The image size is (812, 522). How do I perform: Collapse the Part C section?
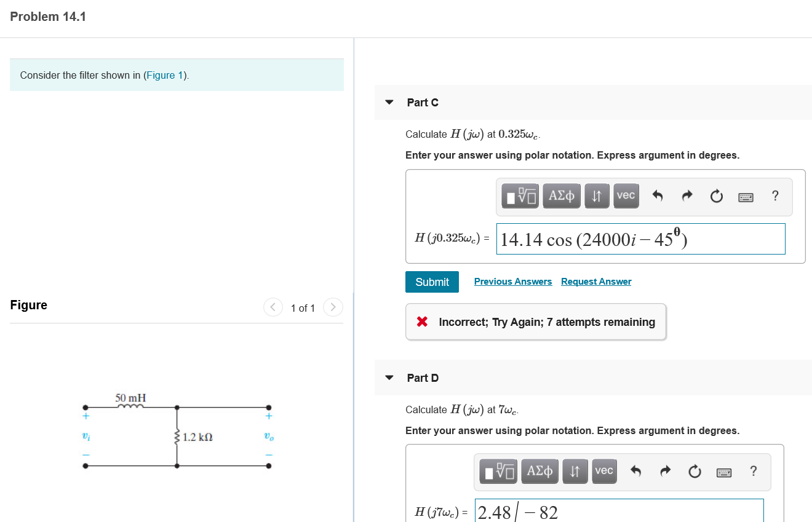click(x=389, y=103)
